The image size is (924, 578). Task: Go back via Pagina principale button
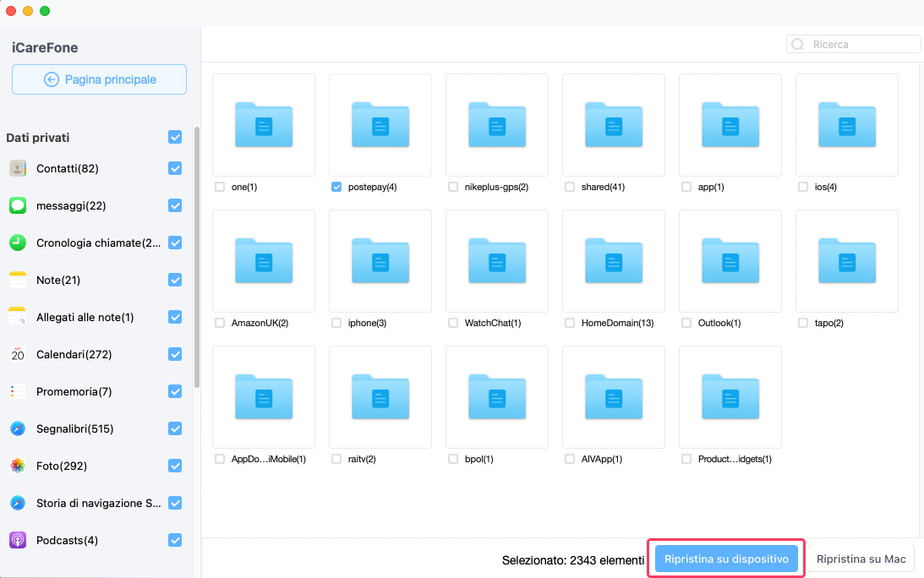99,79
